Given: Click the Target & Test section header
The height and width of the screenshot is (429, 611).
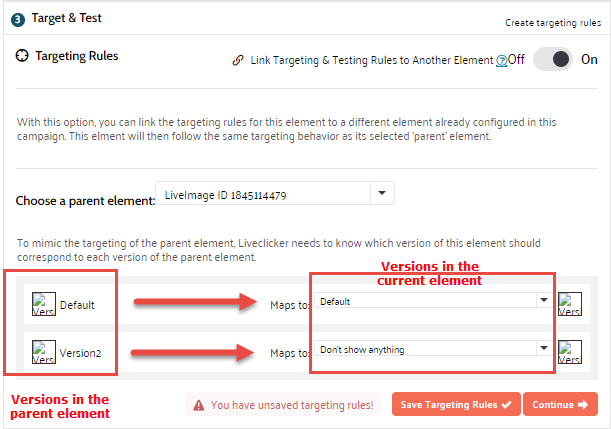Looking at the screenshot, I should 66,18.
